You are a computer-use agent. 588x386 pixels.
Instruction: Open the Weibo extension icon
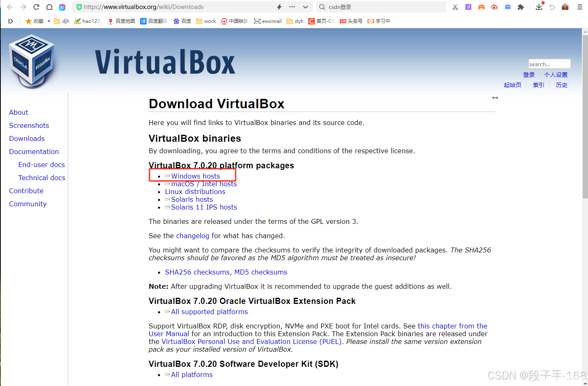(x=494, y=7)
